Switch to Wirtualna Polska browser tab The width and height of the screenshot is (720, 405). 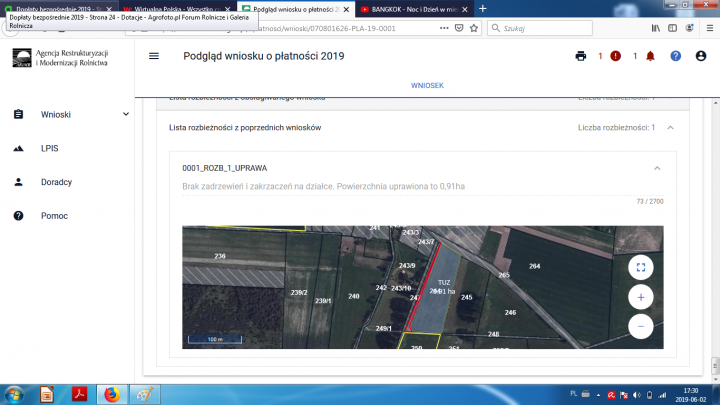tap(178, 9)
